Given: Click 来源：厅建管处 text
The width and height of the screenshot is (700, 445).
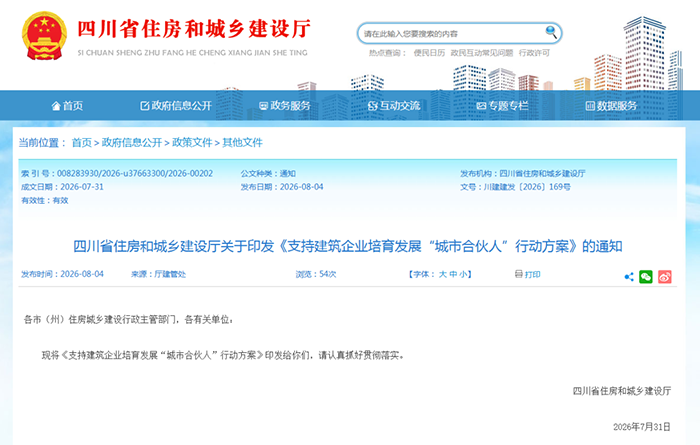Looking at the screenshot, I should tap(158, 274).
